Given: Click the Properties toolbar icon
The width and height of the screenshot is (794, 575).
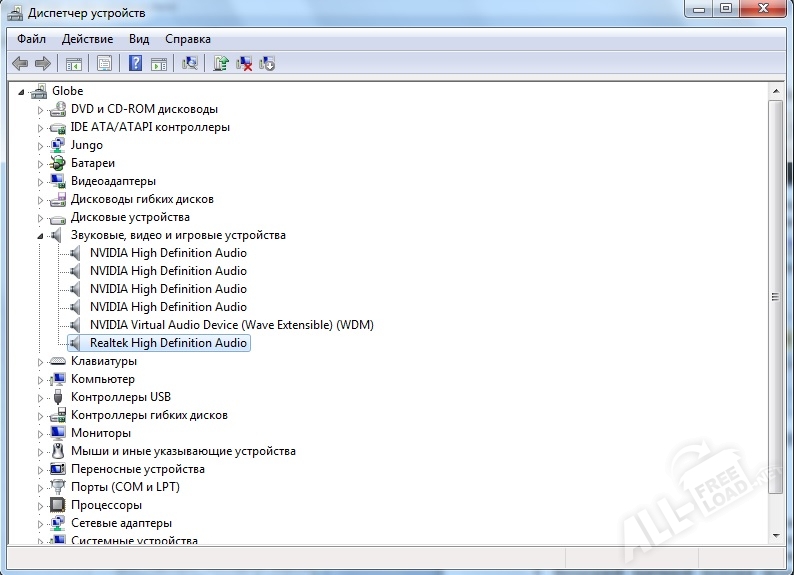Looking at the screenshot, I should (103, 64).
